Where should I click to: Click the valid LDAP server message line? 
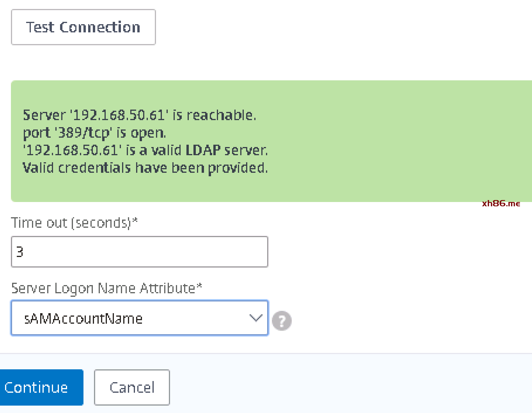pyautogui.click(x=145, y=151)
